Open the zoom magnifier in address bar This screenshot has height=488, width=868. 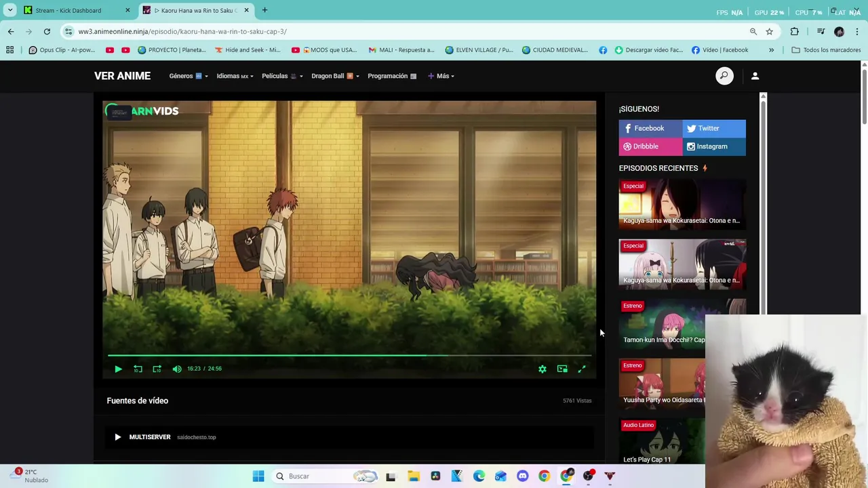[753, 31]
